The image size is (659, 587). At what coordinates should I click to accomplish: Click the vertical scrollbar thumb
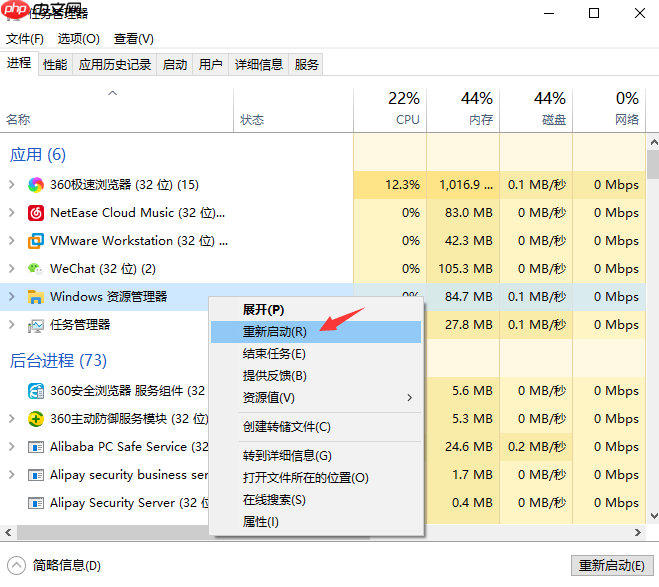click(x=654, y=165)
